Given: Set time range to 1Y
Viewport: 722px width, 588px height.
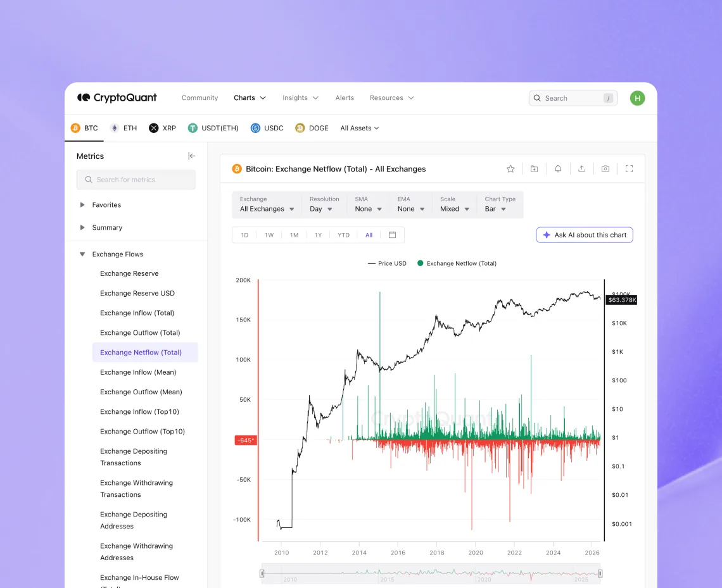Looking at the screenshot, I should 318,235.
